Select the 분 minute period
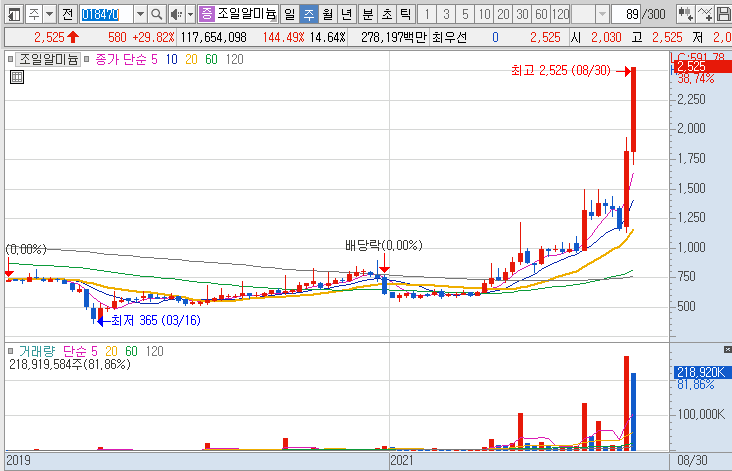The width and height of the screenshot is (732, 471). click(368, 14)
